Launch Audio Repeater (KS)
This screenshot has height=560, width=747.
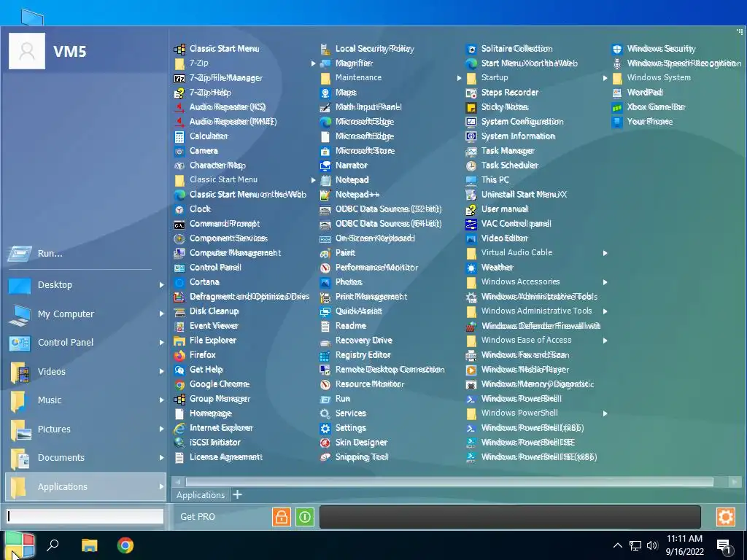tap(220, 107)
